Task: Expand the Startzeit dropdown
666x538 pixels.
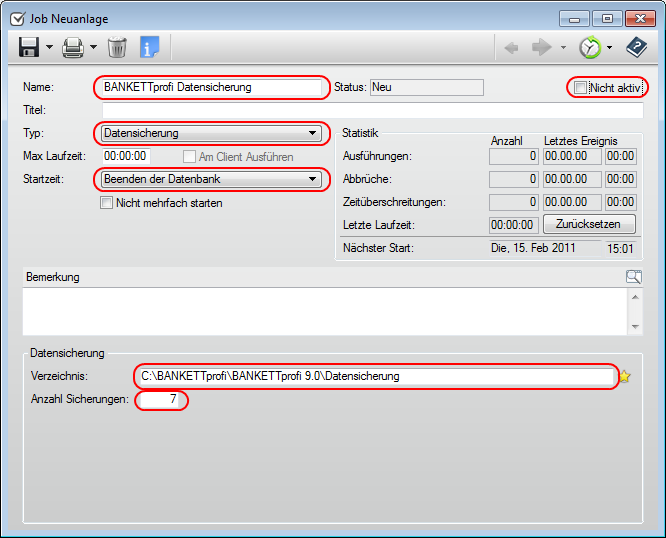Action: click(x=312, y=180)
